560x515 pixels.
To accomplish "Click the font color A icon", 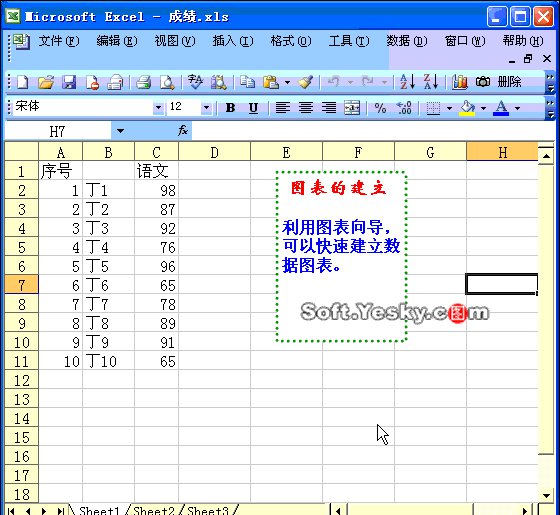I will (501, 108).
